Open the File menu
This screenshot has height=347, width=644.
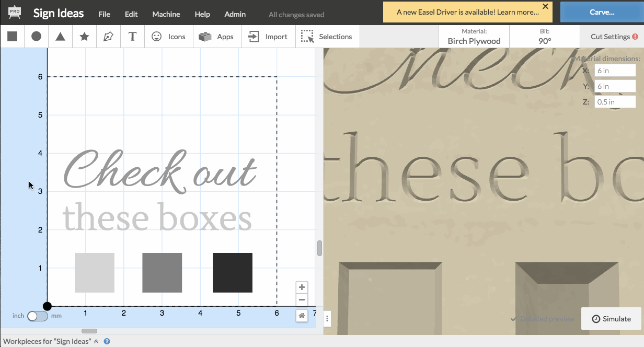pos(104,14)
